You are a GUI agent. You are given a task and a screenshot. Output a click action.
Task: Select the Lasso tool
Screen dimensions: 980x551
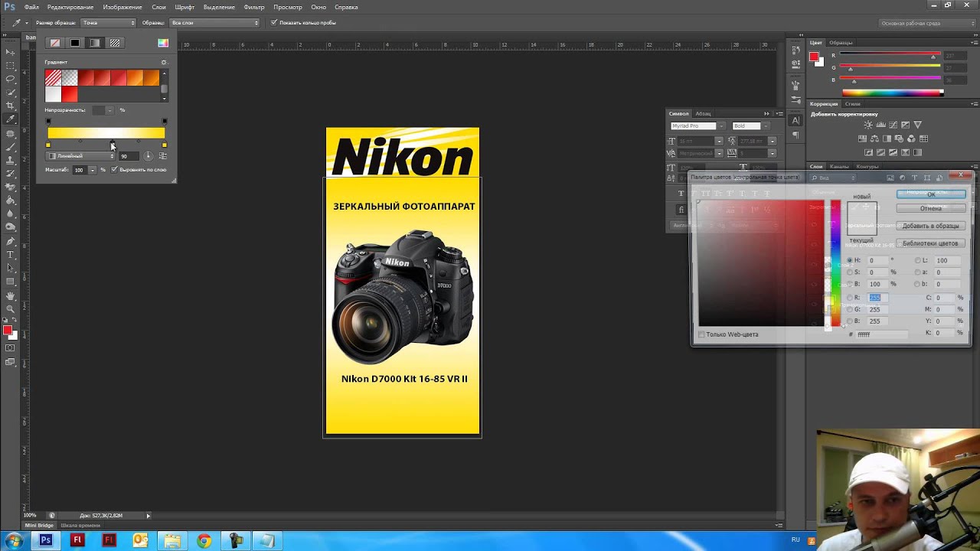(x=10, y=79)
